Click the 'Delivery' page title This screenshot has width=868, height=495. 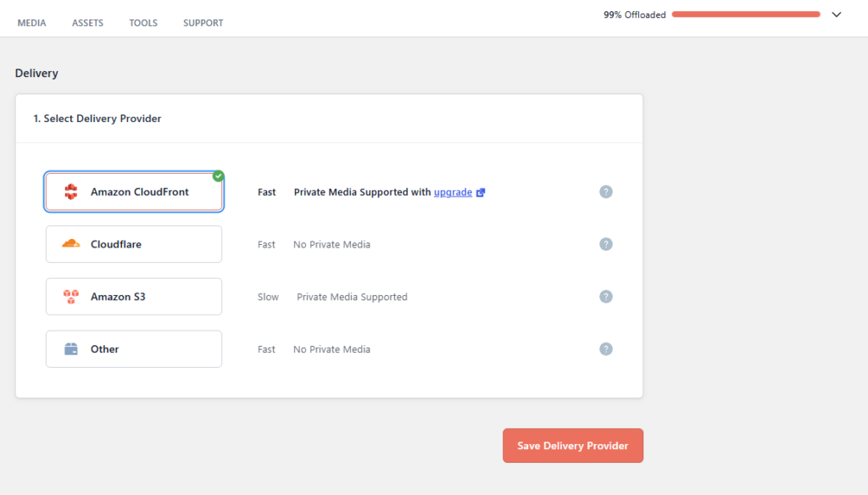36,73
